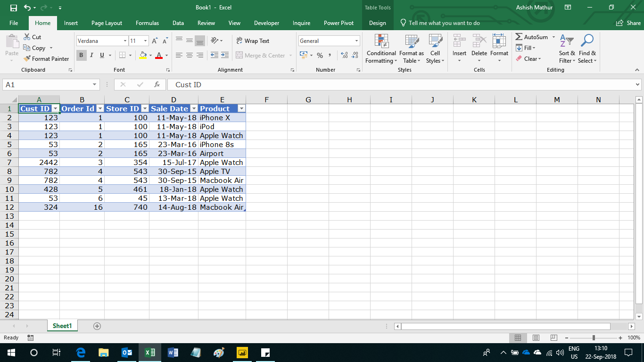The width and height of the screenshot is (644, 362).
Task: Expand the Name Box dropdown arrow
Action: [95, 84]
